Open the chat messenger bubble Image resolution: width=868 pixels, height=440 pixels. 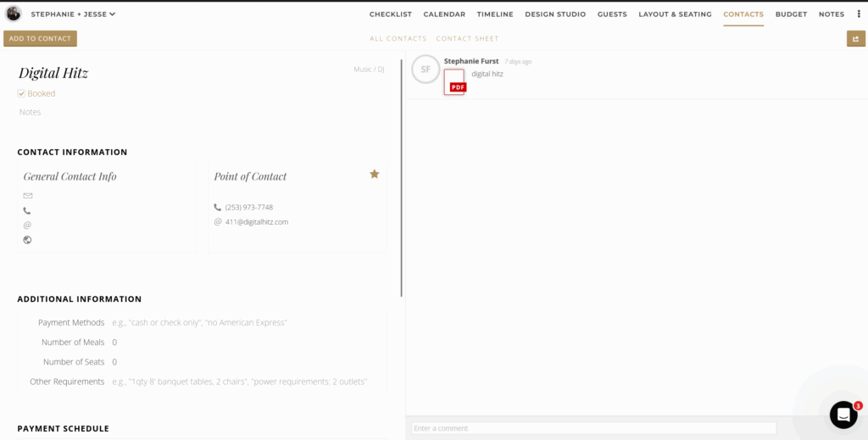coord(843,415)
